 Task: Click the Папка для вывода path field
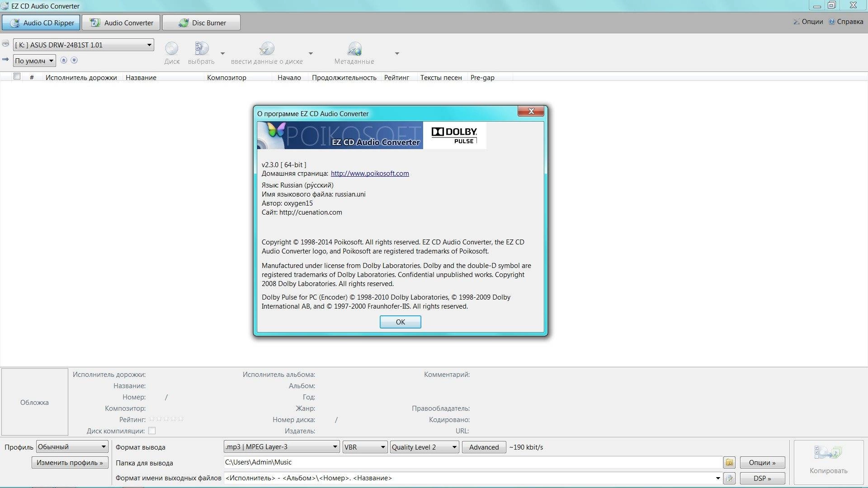coord(473,462)
